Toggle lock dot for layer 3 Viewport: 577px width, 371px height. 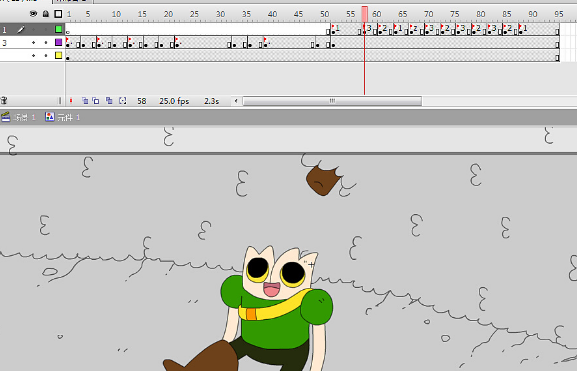46,43
